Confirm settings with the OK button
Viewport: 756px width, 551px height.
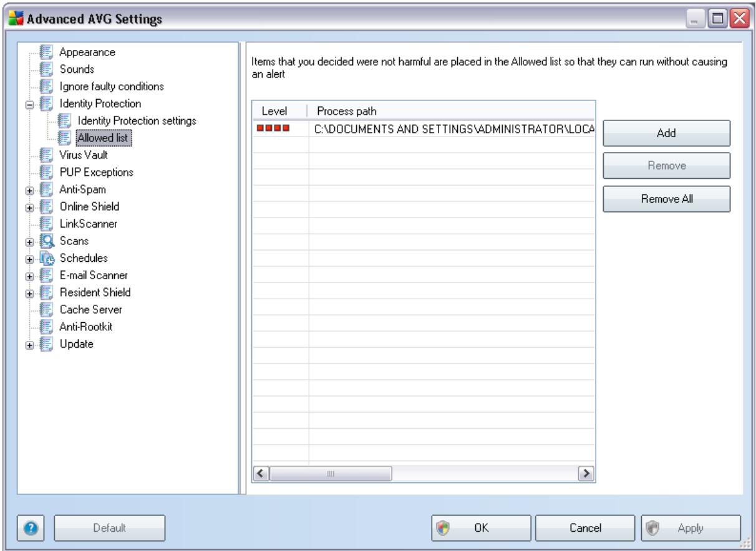[480, 528]
